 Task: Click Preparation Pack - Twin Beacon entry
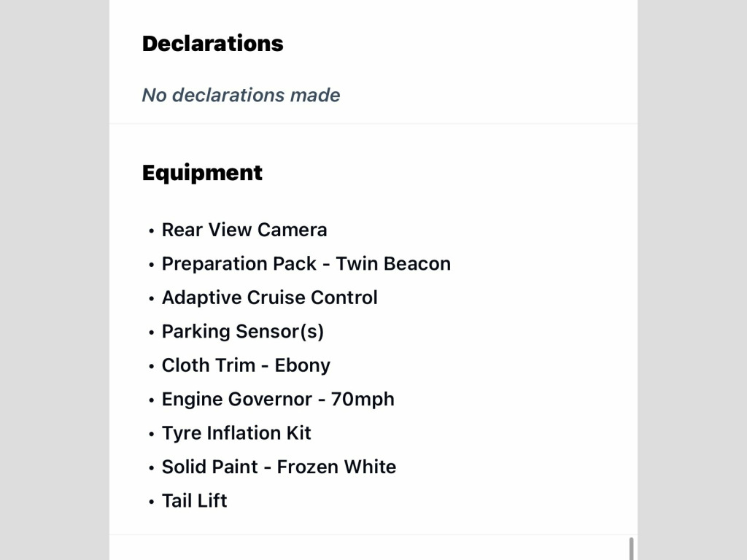306,264
